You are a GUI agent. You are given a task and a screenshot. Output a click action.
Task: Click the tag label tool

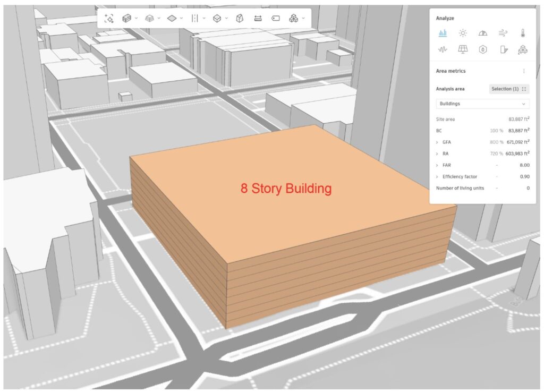pos(275,18)
